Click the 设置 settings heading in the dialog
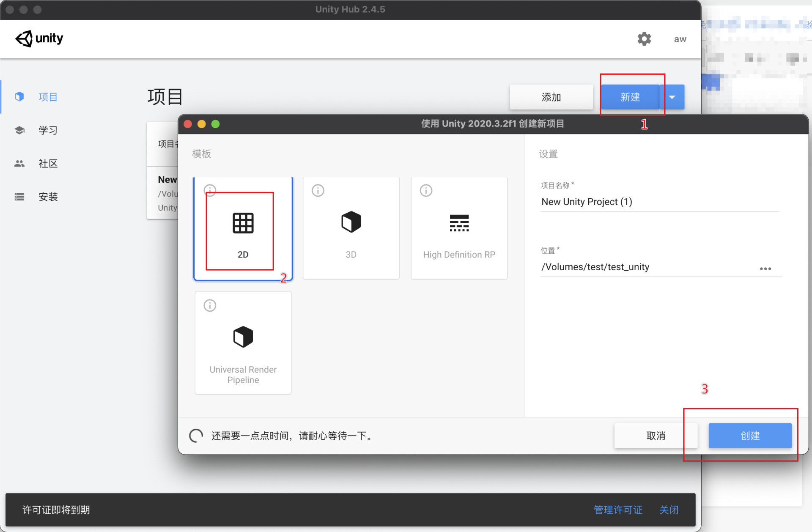Screen dimensions: 812x532 pos(549,154)
